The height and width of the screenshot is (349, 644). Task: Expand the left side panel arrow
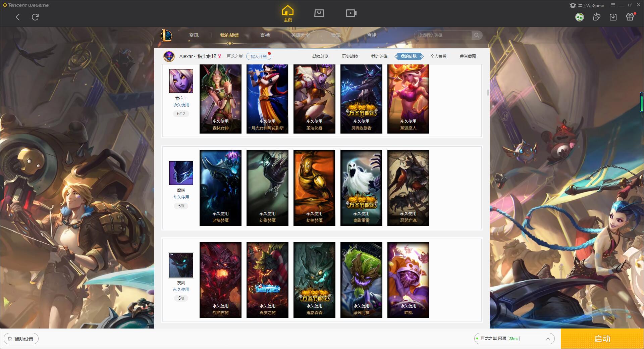click(2, 187)
